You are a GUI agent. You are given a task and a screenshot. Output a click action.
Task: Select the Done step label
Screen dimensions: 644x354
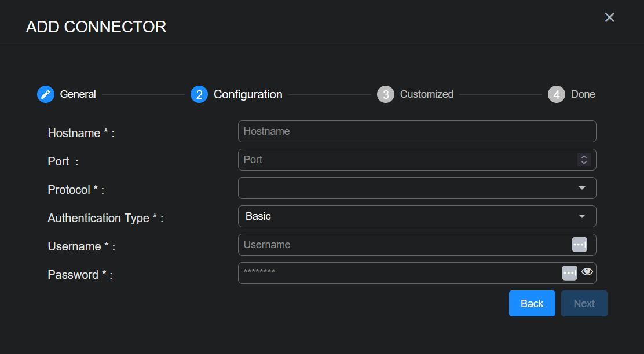(x=583, y=94)
